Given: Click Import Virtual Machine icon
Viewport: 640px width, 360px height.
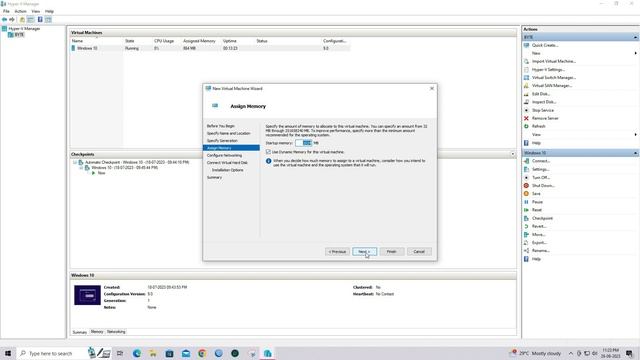Looking at the screenshot, I should pyautogui.click(x=527, y=61).
